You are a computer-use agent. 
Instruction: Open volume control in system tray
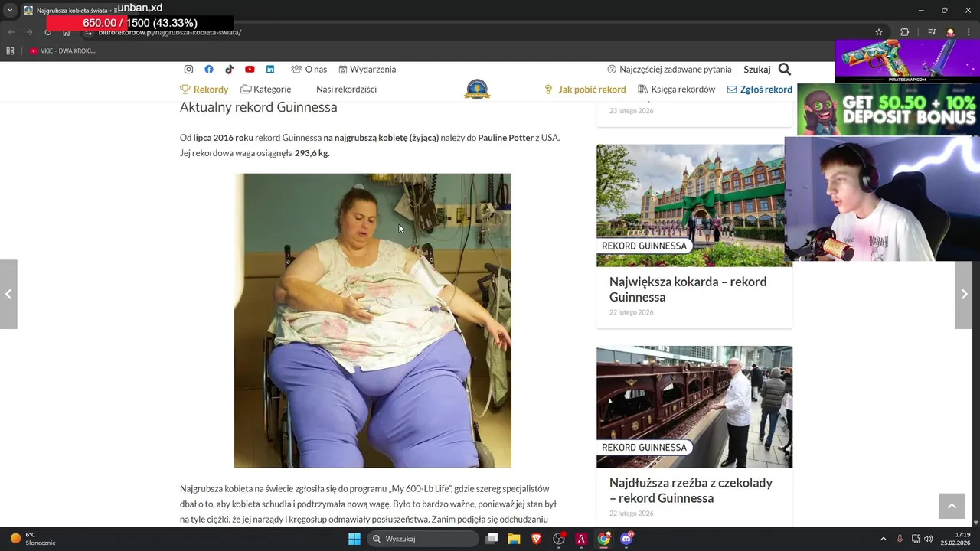pos(929,539)
